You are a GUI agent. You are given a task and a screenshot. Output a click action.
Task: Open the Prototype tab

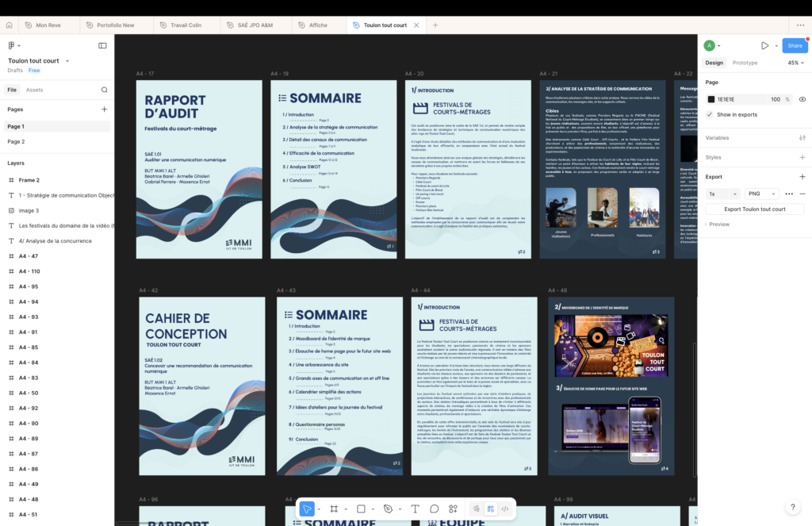pos(745,63)
